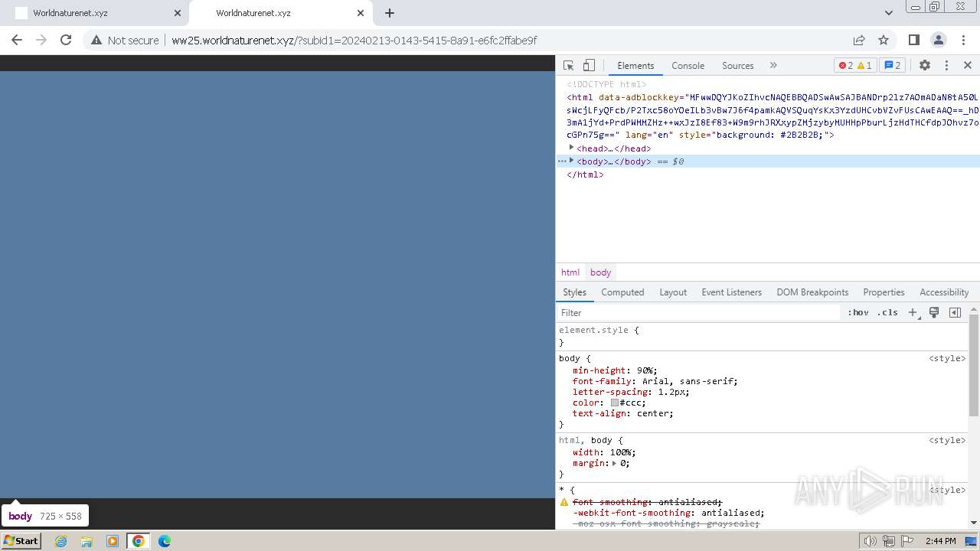The height and width of the screenshot is (551, 980).
Task: Open File Explorer from taskbar
Action: 87,541
